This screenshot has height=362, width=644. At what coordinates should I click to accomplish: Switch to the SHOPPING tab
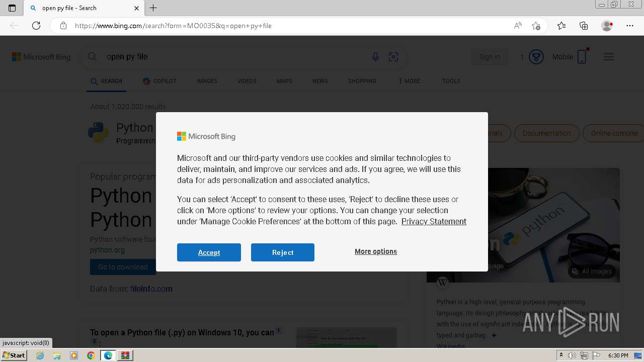pyautogui.click(x=362, y=81)
